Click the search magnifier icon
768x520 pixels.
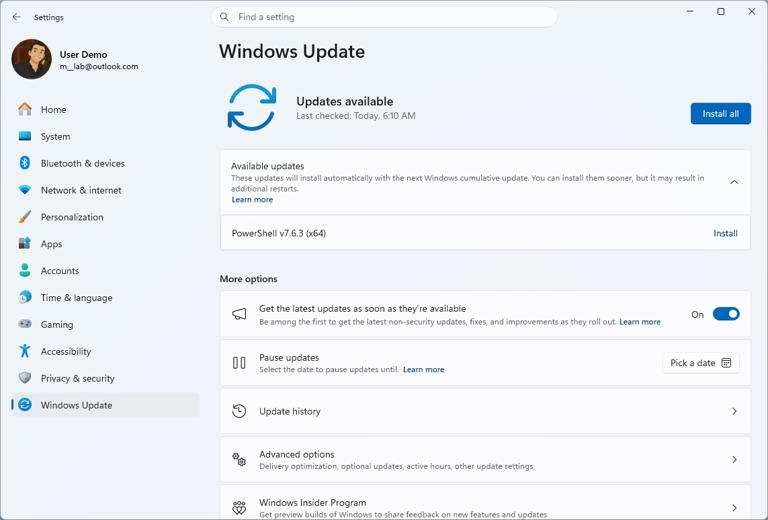click(x=224, y=17)
